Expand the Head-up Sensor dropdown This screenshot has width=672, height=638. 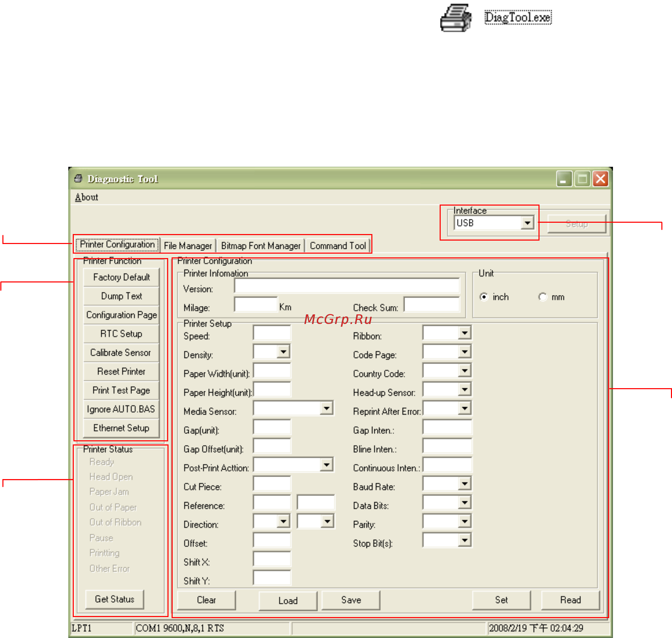[x=465, y=389]
